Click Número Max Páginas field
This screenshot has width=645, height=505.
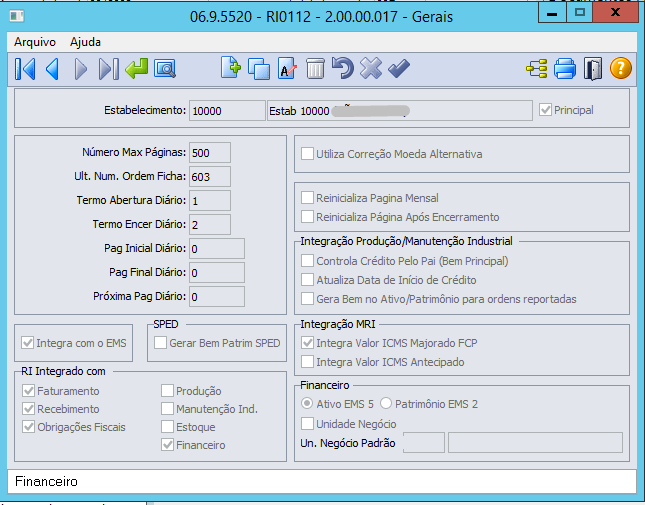(x=210, y=153)
